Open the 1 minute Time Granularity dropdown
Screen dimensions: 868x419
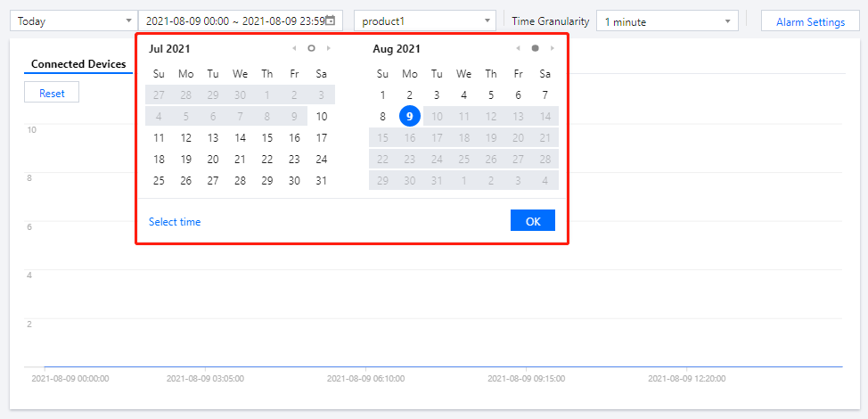(x=667, y=21)
